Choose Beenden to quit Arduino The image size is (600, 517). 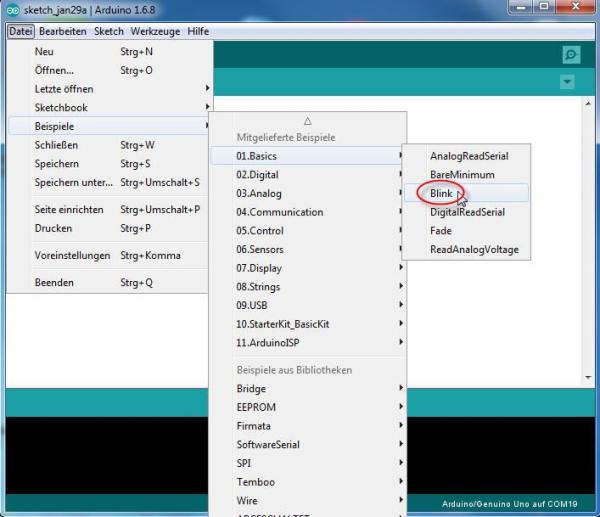pyautogui.click(x=55, y=283)
